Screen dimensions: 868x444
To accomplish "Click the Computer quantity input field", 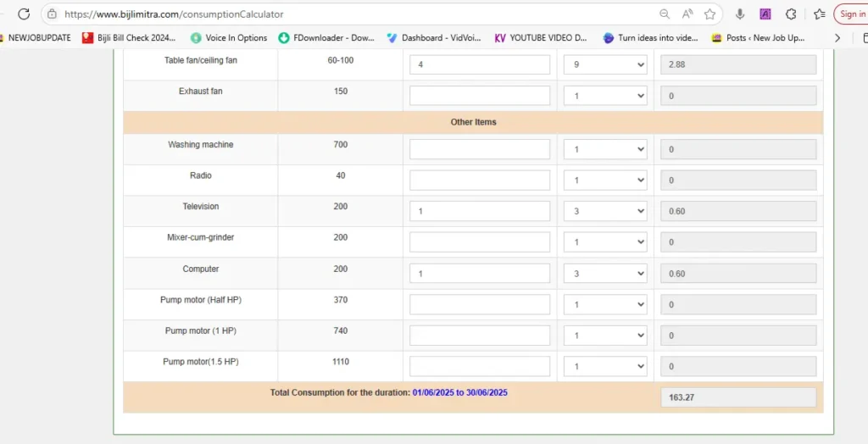I will (x=480, y=274).
